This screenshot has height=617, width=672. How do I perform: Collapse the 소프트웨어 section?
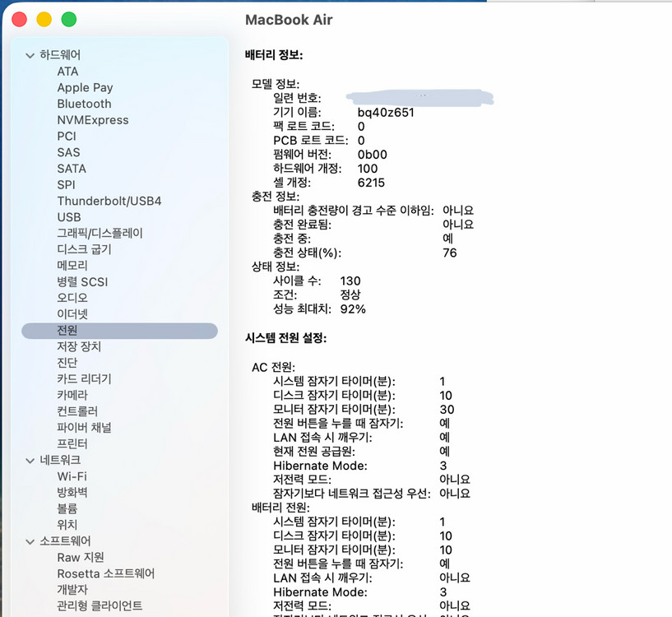[x=30, y=540]
